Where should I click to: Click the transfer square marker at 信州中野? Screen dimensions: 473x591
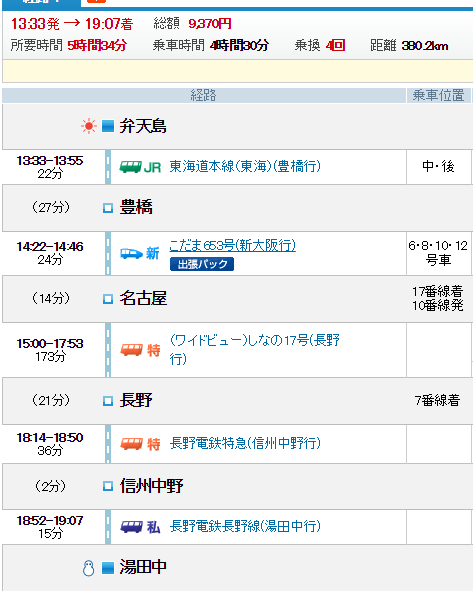[108, 486]
